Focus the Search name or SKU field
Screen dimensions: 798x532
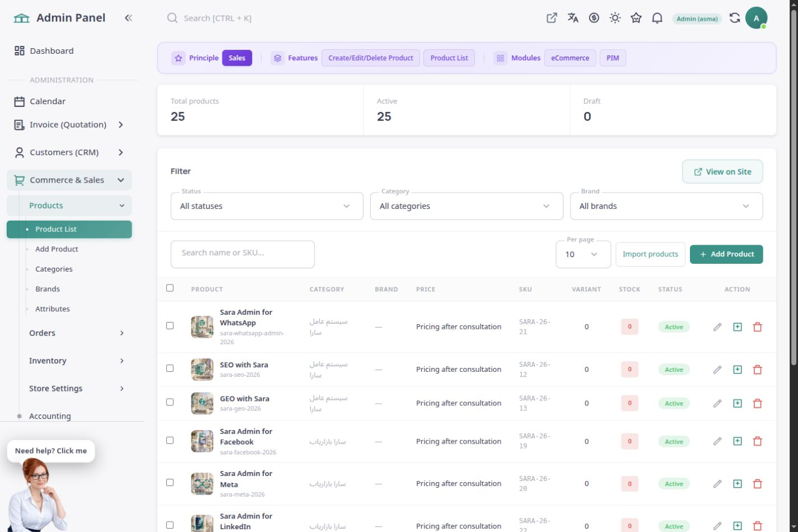[x=242, y=254]
